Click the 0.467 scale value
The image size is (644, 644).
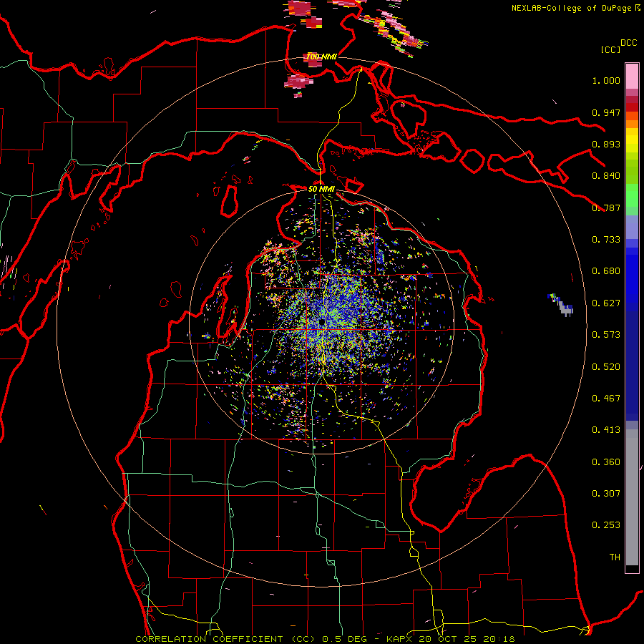tap(606, 399)
